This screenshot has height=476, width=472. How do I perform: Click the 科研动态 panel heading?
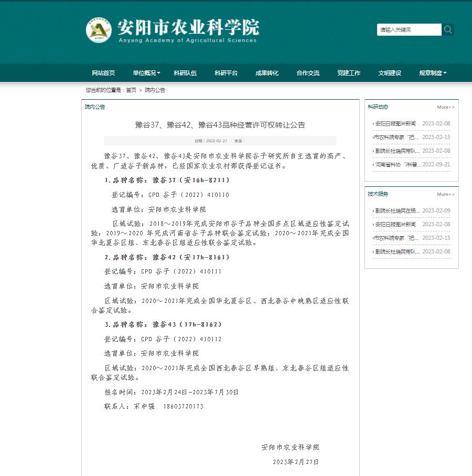coord(378,107)
